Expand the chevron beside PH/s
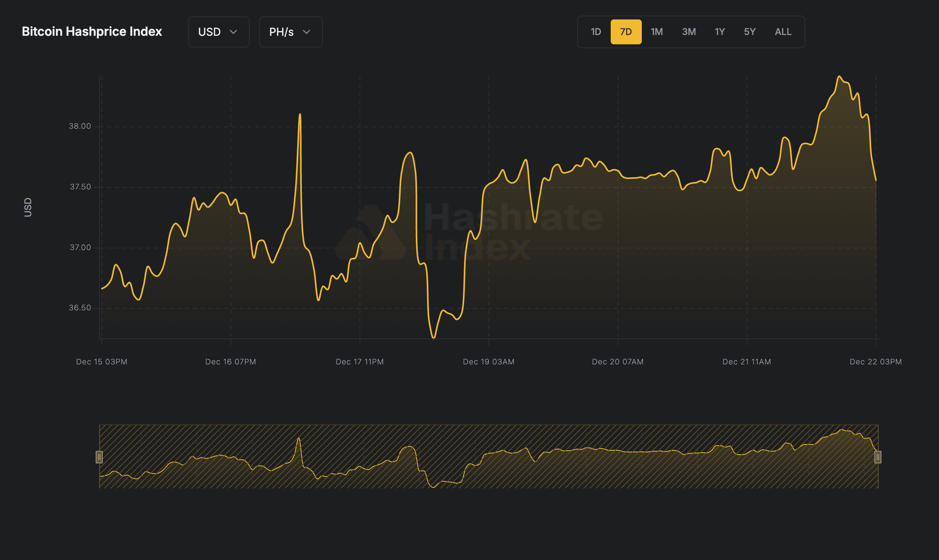This screenshot has height=560, width=939. click(307, 32)
